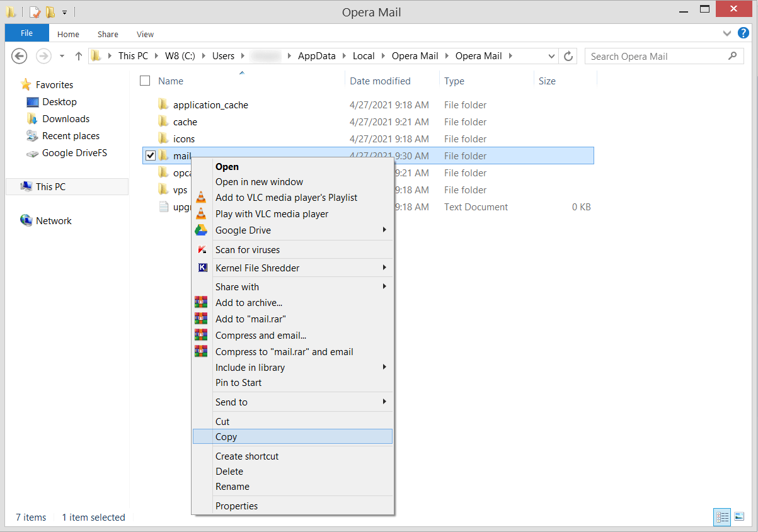The width and height of the screenshot is (758, 532).
Task: Open the address bar history dropdown
Action: (x=552, y=56)
